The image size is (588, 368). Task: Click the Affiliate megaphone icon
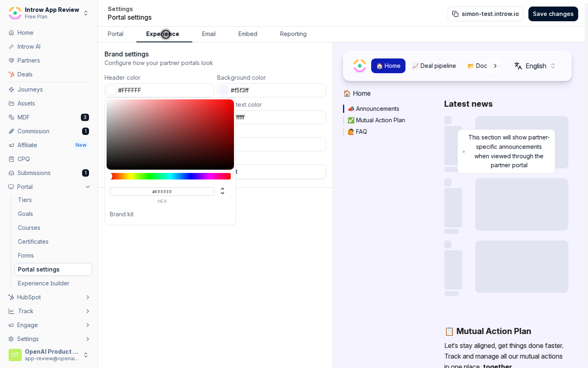[11, 145]
